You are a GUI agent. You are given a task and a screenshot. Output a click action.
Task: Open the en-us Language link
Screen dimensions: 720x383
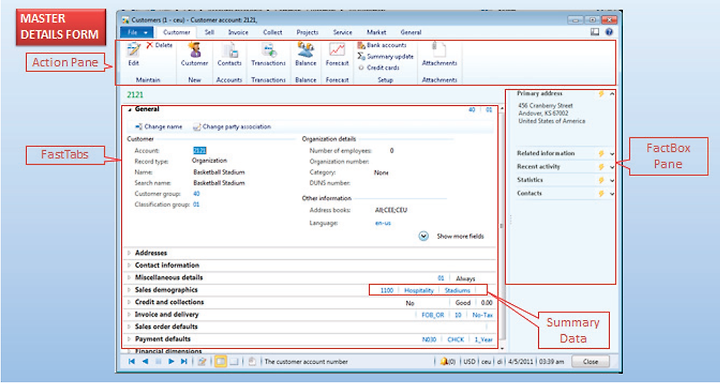[x=383, y=223]
